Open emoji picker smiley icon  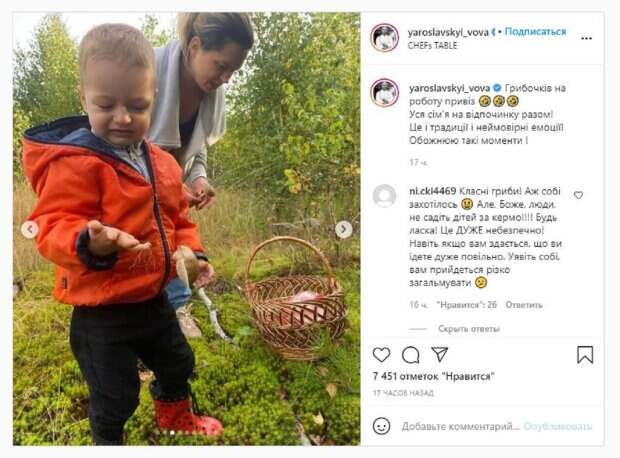click(x=382, y=426)
